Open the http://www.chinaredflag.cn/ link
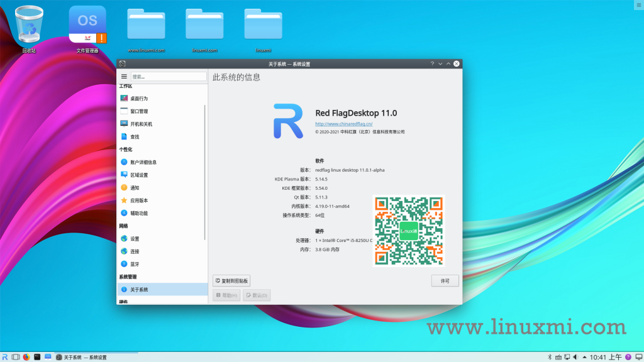Viewport: 644px width, 362px height. point(344,124)
